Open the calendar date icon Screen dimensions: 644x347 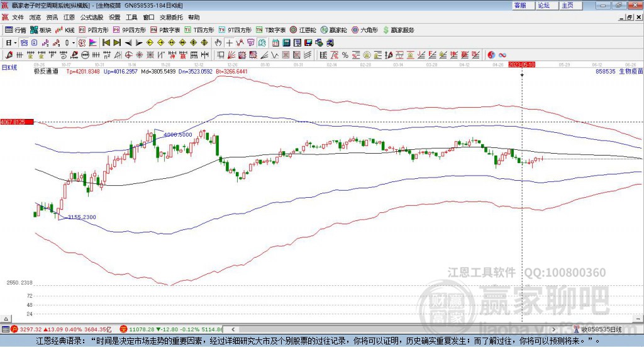[275, 43]
